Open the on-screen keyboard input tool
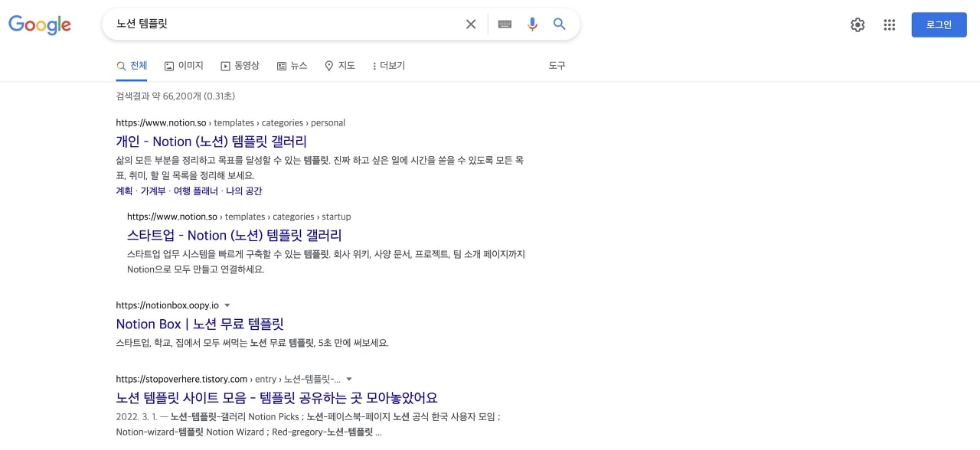This screenshot has height=450, width=980. coord(505,24)
